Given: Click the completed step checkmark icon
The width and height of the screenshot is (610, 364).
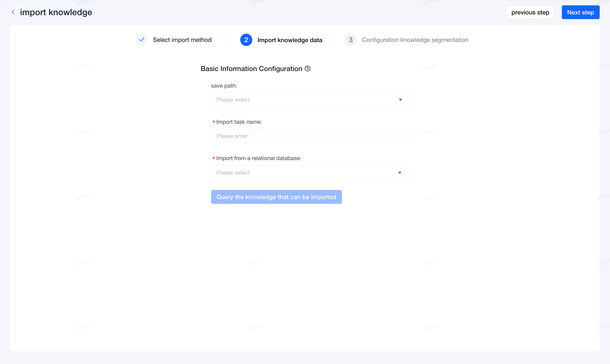Looking at the screenshot, I should [142, 40].
